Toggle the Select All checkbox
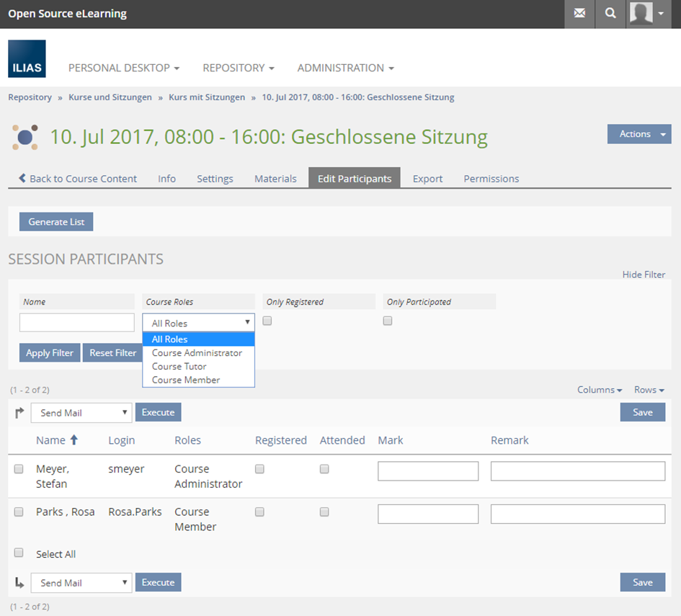Screen dimensions: 681x616 click(19, 553)
